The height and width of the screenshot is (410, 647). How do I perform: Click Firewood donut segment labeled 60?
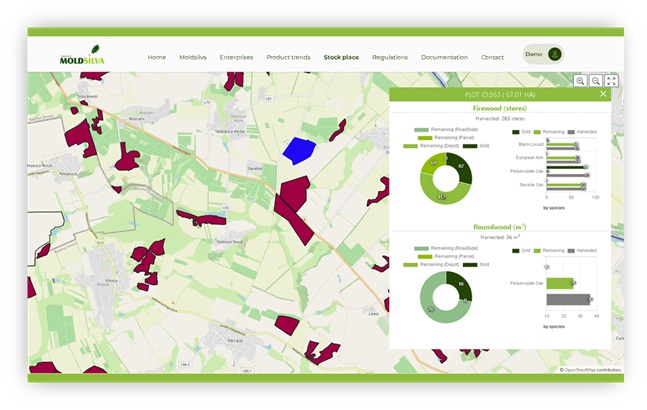point(432,162)
